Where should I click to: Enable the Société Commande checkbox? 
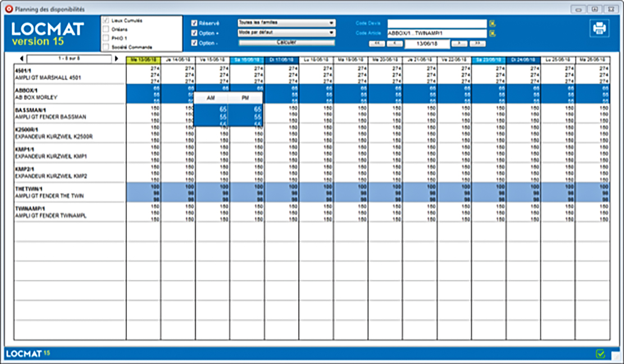[106, 47]
